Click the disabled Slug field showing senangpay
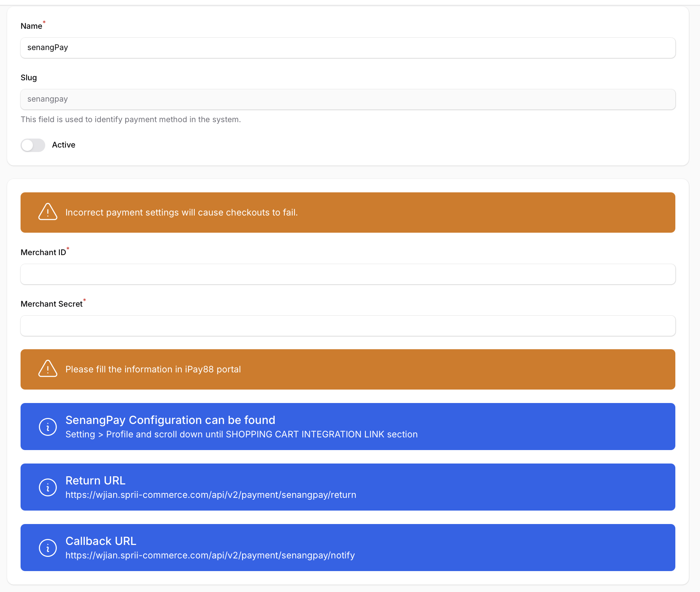 pos(348,99)
